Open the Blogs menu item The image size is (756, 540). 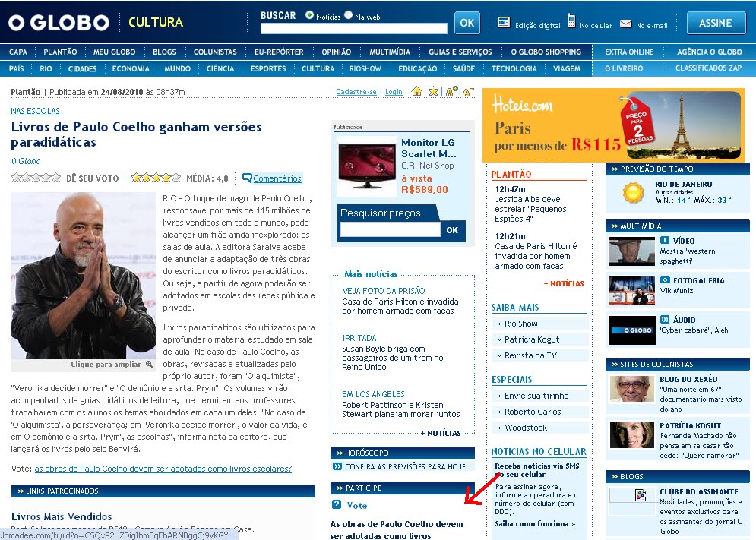click(x=164, y=52)
